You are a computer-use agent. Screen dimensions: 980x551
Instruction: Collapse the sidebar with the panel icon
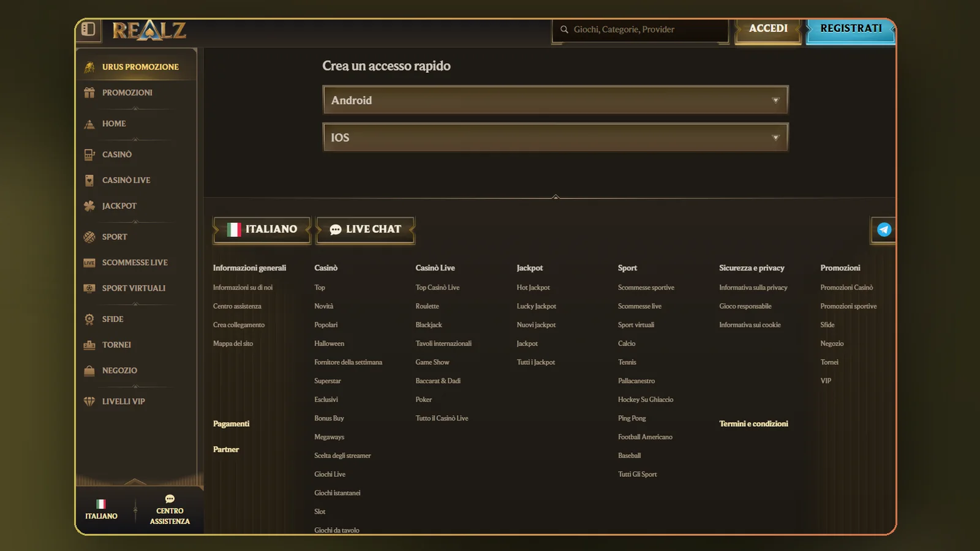click(x=88, y=29)
